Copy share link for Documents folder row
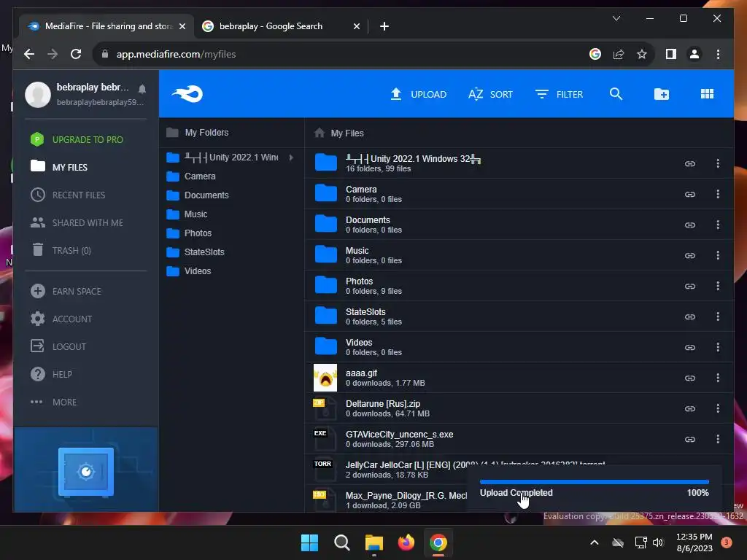Viewport: 747px width, 560px height. 690,225
